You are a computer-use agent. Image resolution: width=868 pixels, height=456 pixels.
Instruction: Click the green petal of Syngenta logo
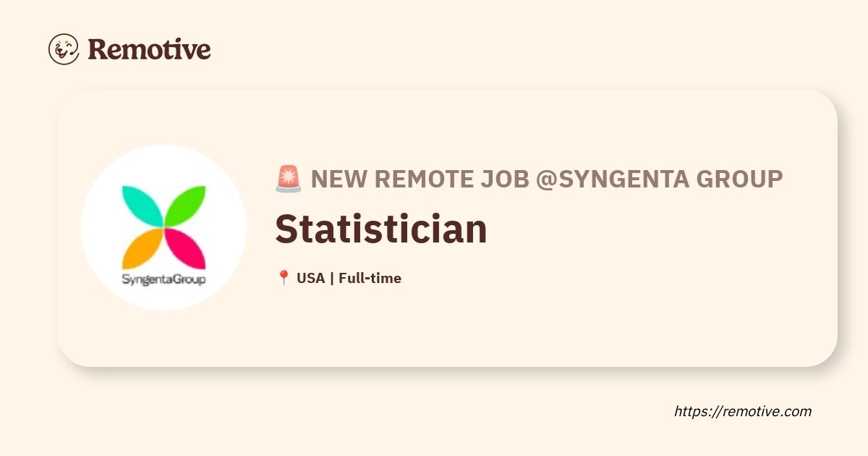click(186, 206)
